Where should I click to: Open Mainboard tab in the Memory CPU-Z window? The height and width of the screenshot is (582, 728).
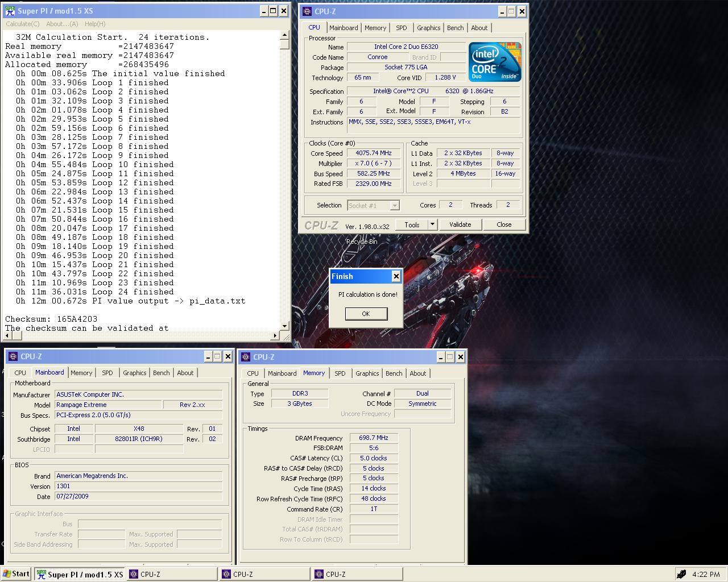pos(282,373)
